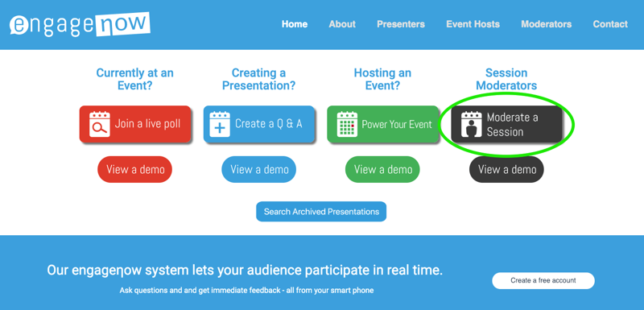Click Search Archived Presentations
This screenshot has height=310, width=644.
321,212
